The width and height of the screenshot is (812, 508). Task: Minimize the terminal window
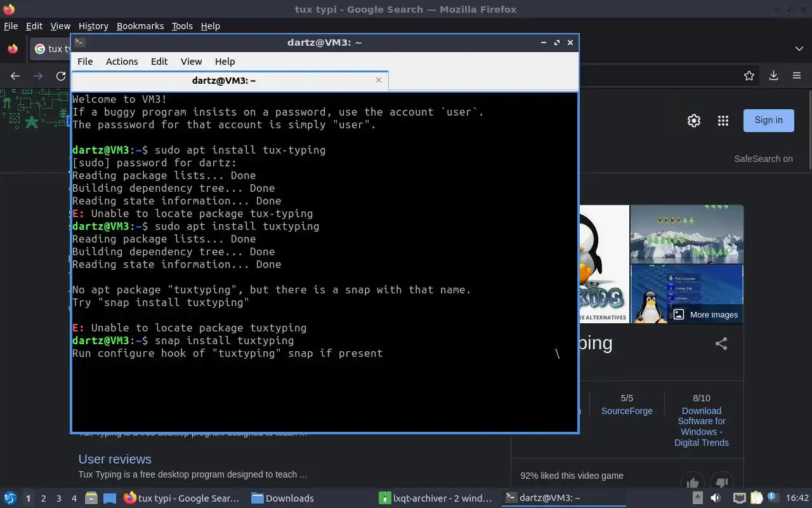544,43
